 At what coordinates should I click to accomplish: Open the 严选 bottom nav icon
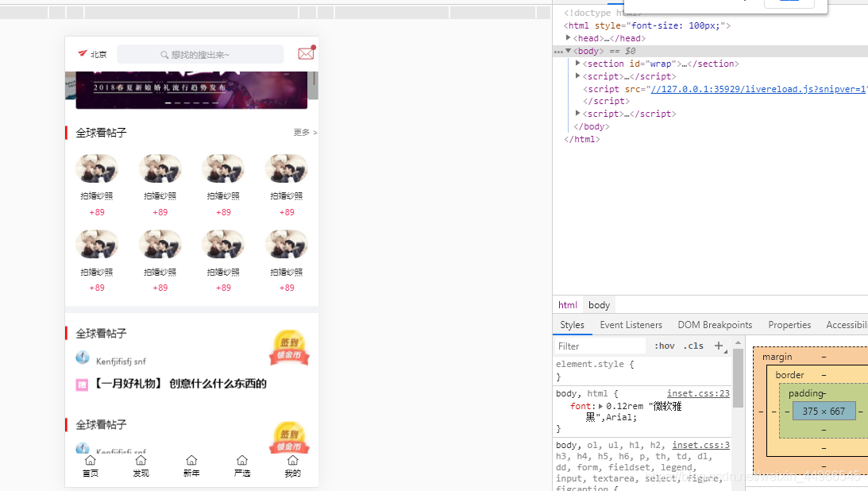pos(242,461)
